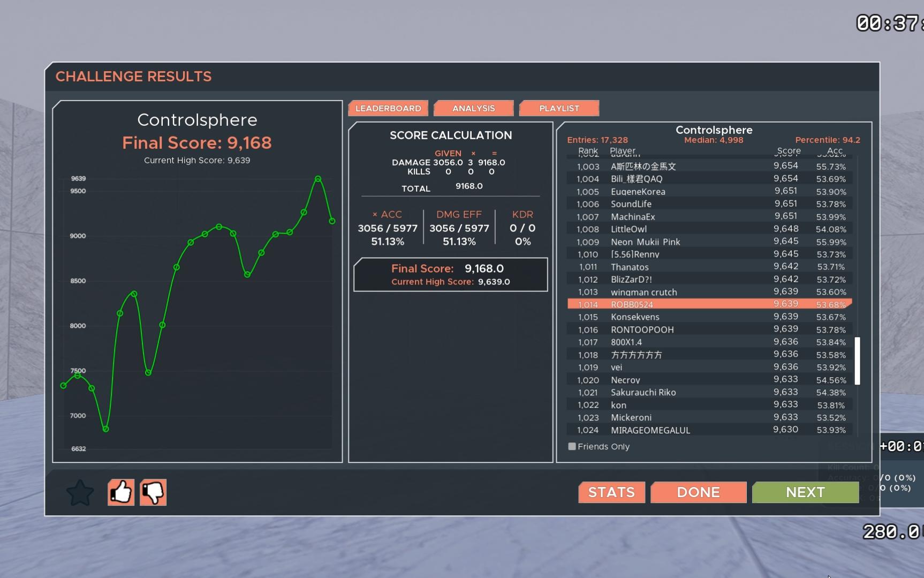The width and height of the screenshot is (924, 578).
Task: Favorite Controlsphere with the star icon
Action: coord(79,492)
